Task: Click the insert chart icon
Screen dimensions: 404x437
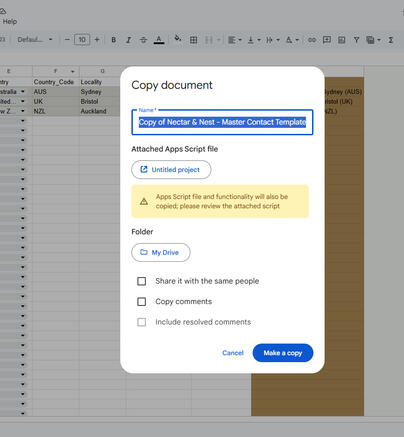Action: (x=342, y=40)
